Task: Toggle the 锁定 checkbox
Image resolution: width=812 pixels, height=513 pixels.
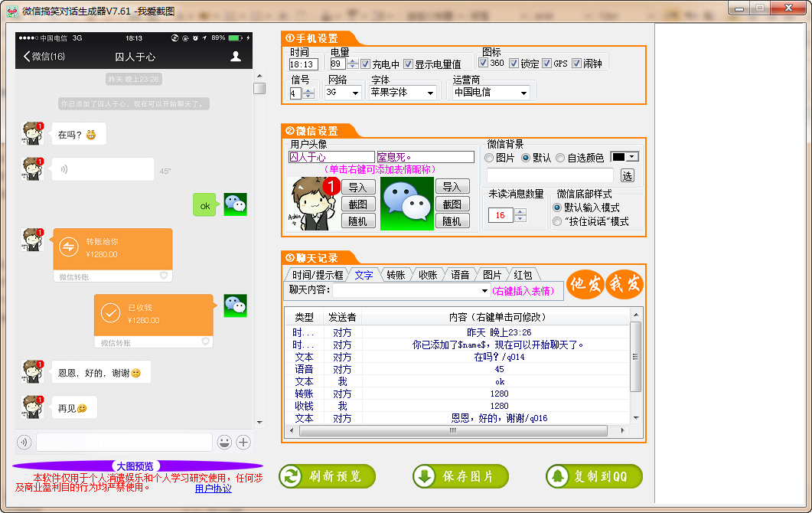Action: click(514, 63)
